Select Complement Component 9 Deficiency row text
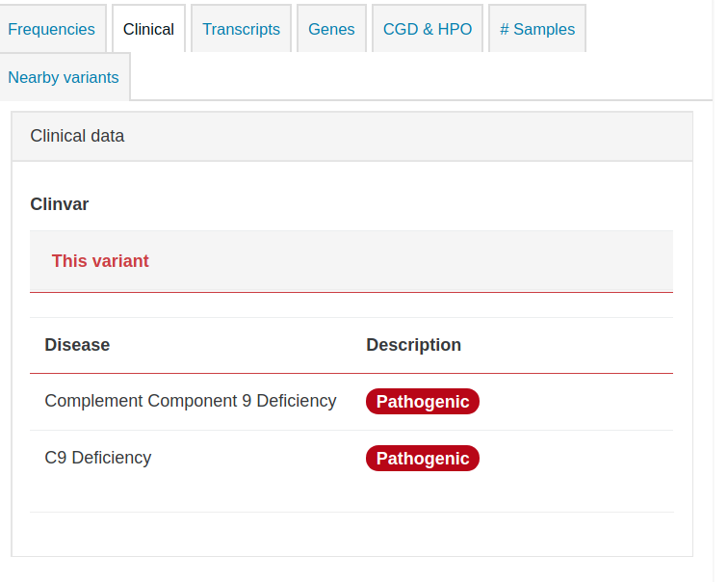 [191, 401]
